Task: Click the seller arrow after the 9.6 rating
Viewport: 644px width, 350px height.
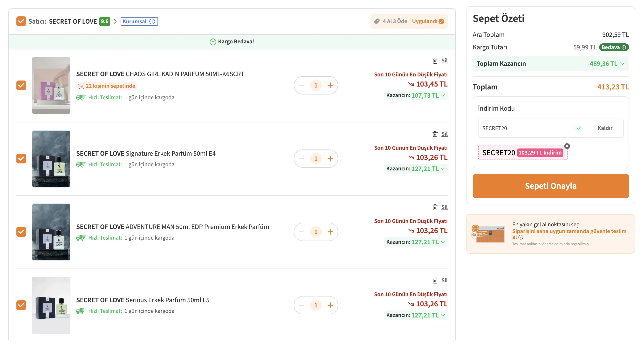Action: [x=115, y=21]
